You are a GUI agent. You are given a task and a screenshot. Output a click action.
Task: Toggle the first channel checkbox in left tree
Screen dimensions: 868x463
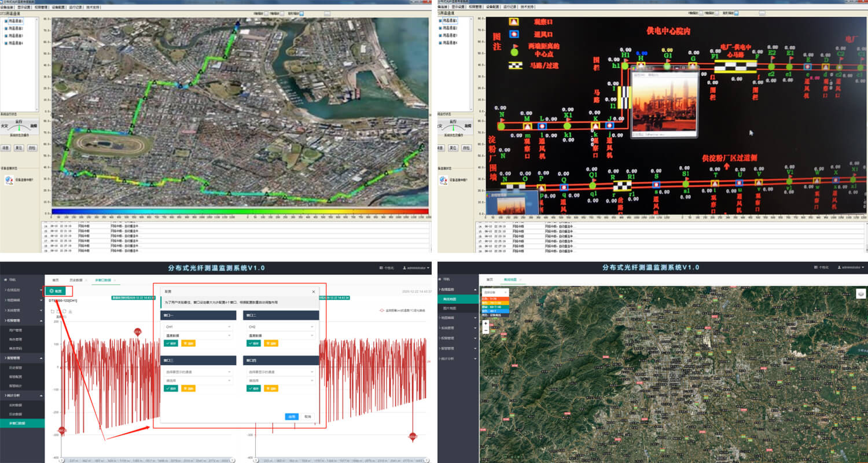(6, 21)
